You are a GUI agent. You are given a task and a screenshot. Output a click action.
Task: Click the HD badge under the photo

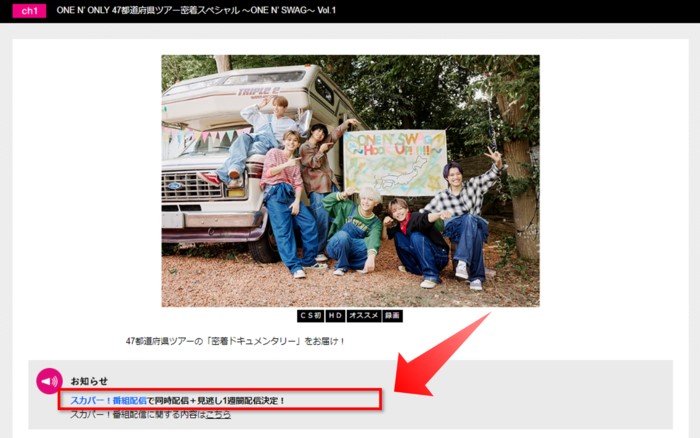(335, 316)
